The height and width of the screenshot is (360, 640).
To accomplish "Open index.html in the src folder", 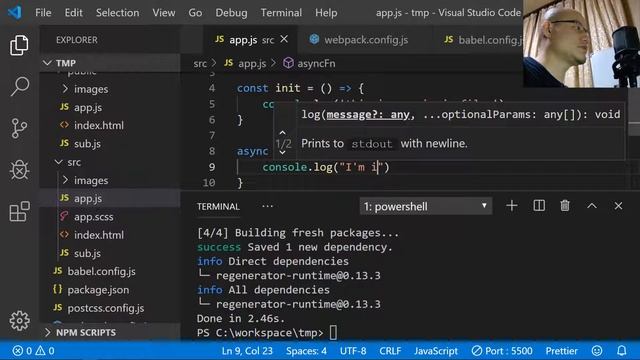I will (99, 235).
